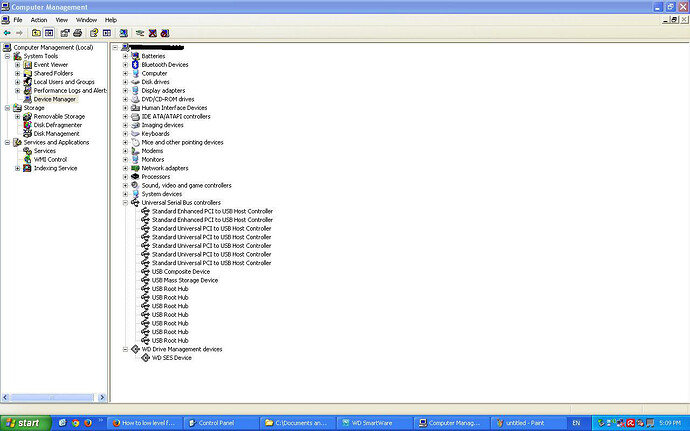Open the Help menu
This screenshot has height=431, width=690.
coord(111,20)
